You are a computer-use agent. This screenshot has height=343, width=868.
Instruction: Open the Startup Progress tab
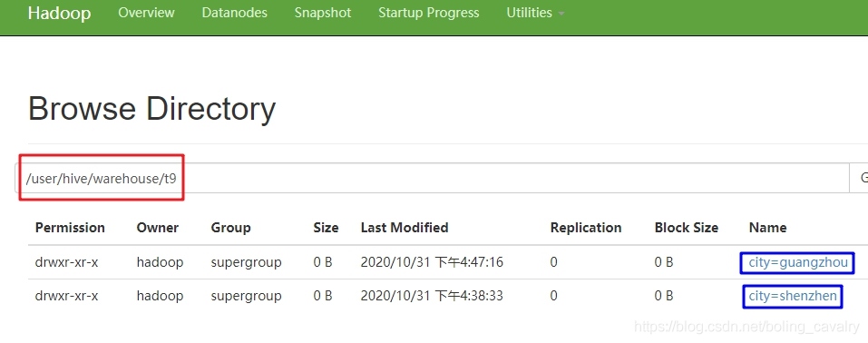[x=428, y=13]
